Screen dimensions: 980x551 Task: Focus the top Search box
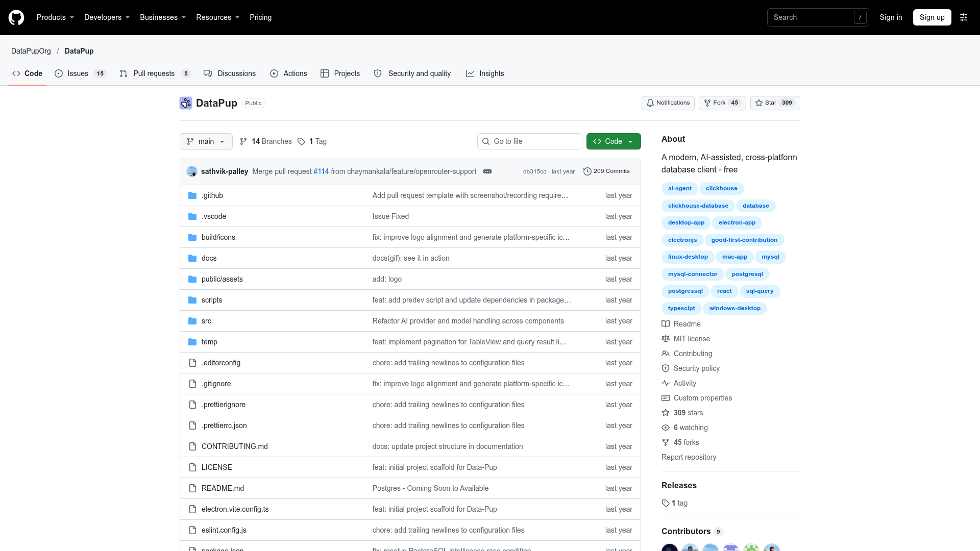[818, 17]
